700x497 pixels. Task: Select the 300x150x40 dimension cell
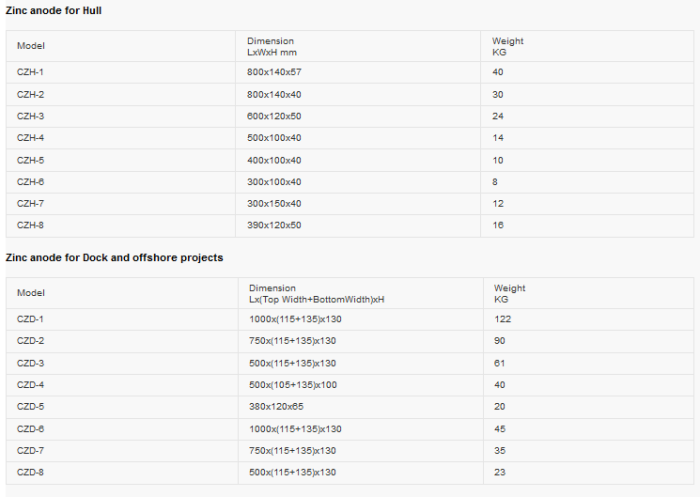pyautogui.click(x=274, y=204)
